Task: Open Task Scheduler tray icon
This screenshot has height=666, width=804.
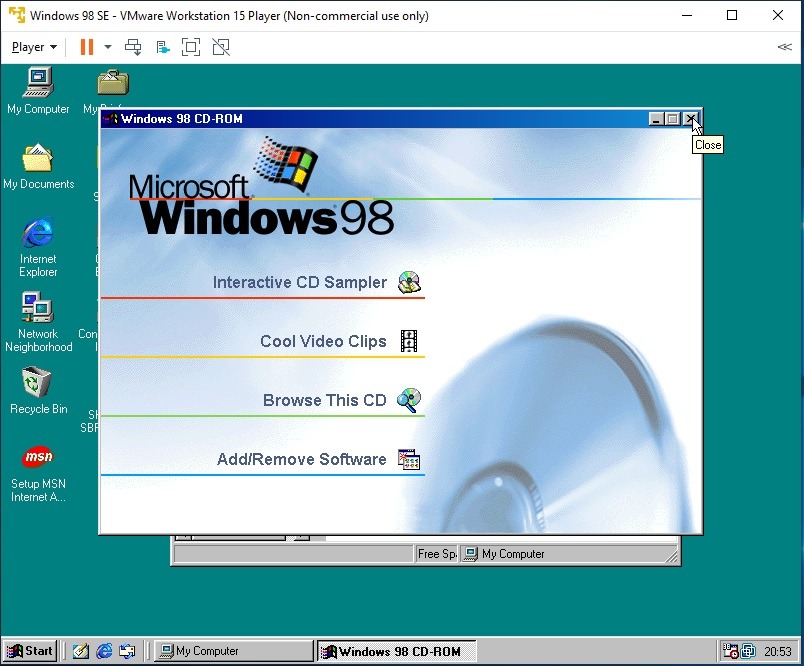Action: [x=730, y=651]
